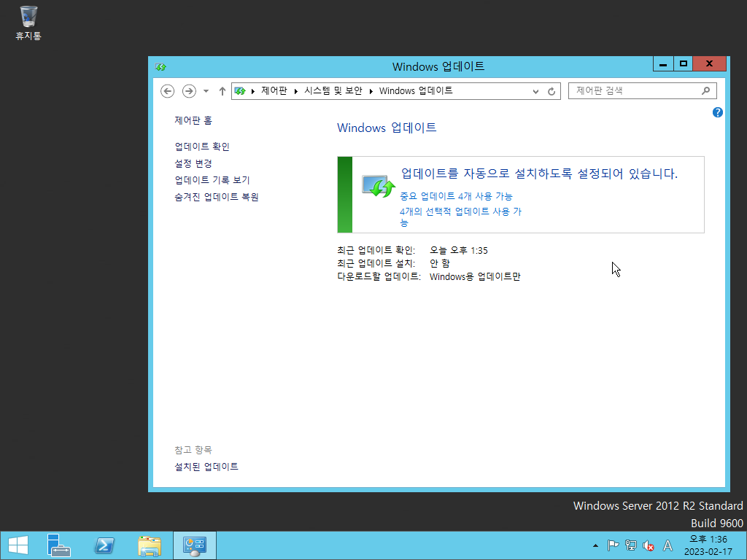The image size is (747, 560).
Task: Go forward with the forward arrow button
Action: [189, 91]
